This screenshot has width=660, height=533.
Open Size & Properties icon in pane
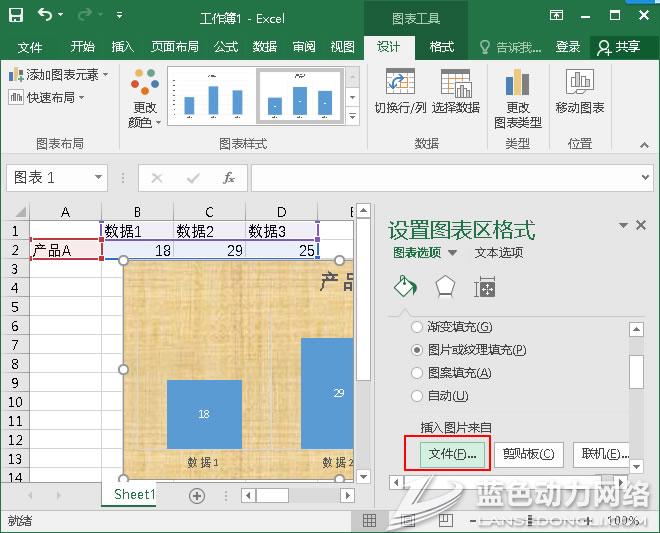[485, 287]
